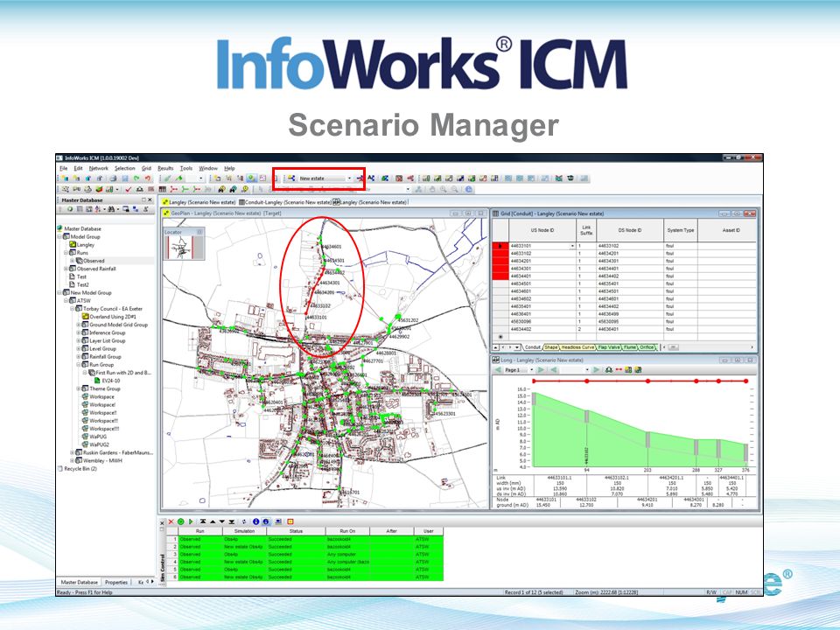The width and height of the screenshot is (840, 630).
Task: Click the move up triangle in Sim Control
Action: pyautogui.click(x=213, y=521)
